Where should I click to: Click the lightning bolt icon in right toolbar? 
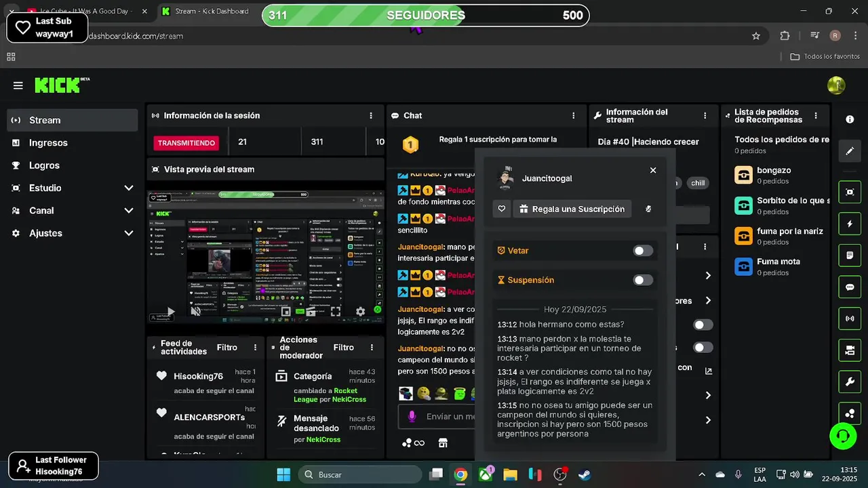coord(850,224)
